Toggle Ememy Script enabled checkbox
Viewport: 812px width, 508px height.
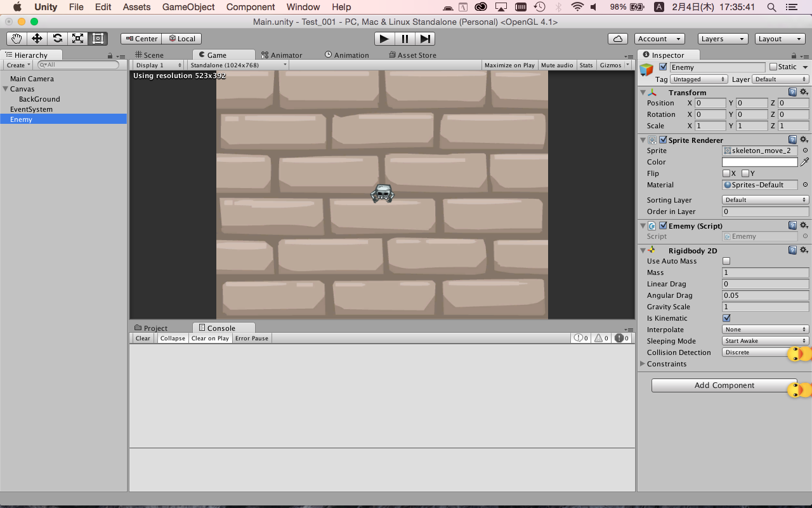663,225
